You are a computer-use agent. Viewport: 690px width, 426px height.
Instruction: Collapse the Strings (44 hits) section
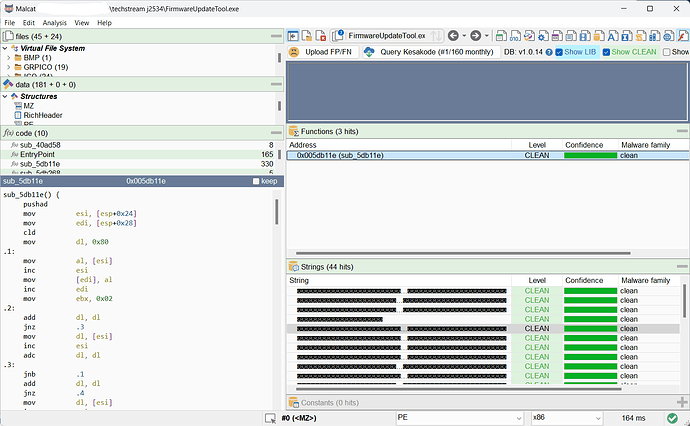click(682, 267)
